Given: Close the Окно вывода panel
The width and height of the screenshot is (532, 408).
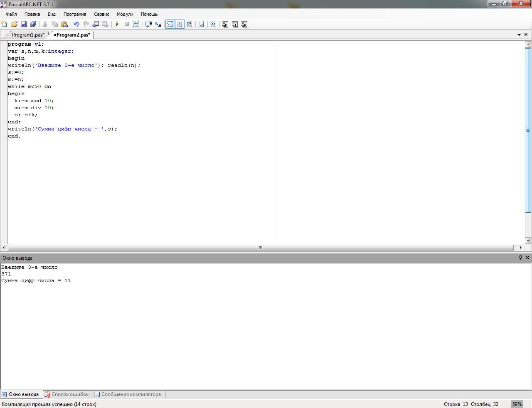Looking at the screenshot, I should point(527,258).
